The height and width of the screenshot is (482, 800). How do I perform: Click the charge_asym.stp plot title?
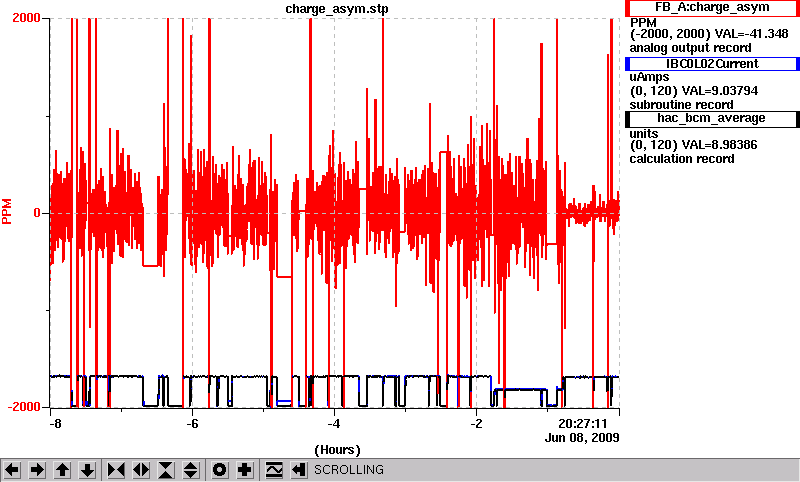point(337,9)
